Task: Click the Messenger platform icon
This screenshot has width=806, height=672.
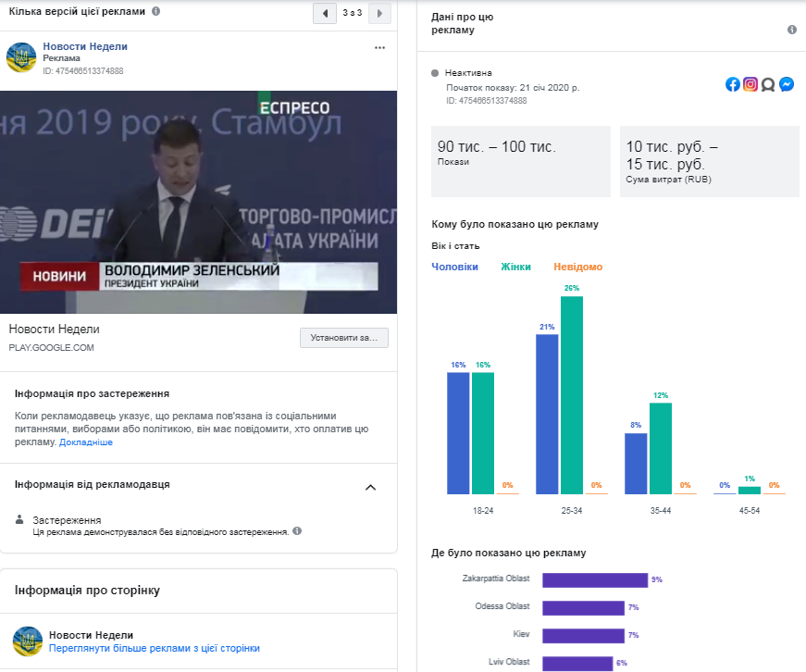Action: pyautogui.click(x=786, y=84)
